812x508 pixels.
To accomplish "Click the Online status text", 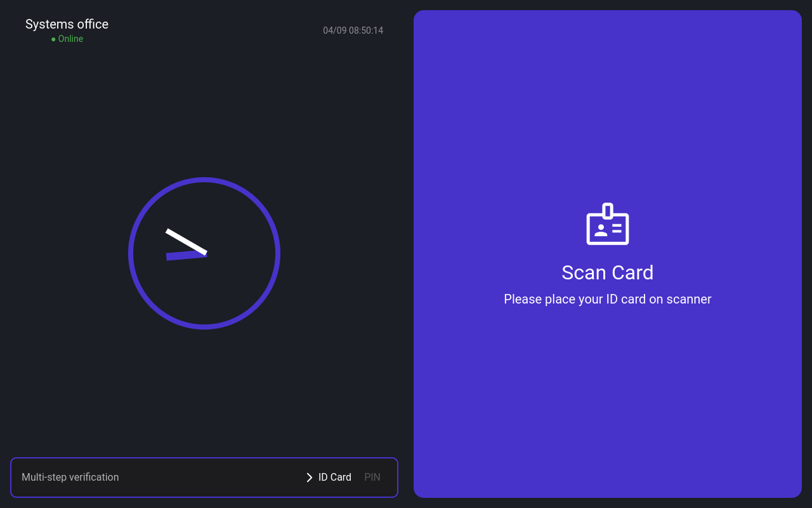I will tap(70, 39).
